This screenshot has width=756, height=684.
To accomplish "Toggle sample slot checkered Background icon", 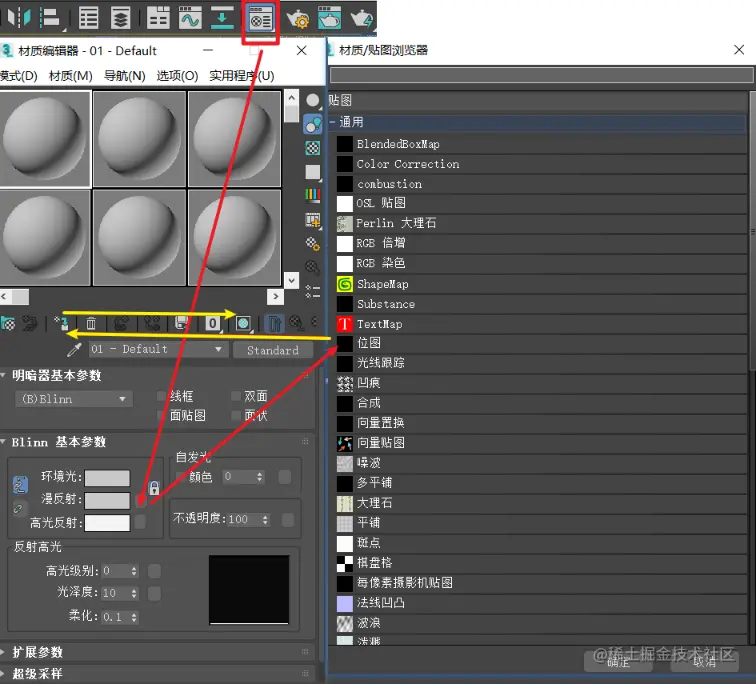I will point(313,148).
